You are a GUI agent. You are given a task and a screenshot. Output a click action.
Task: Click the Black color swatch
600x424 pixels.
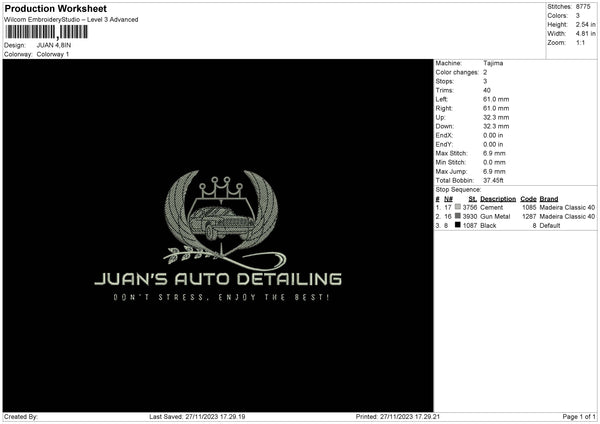point(458,225)
